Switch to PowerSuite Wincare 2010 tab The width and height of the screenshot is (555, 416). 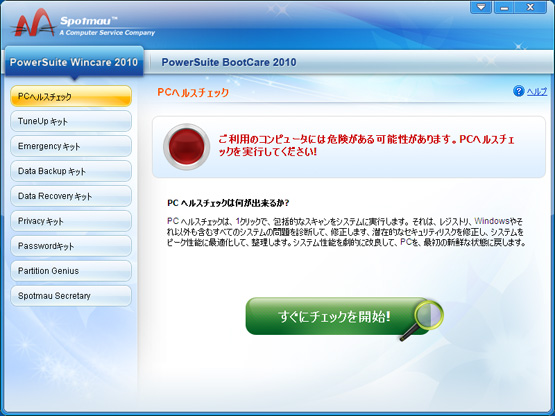[74, 62]
